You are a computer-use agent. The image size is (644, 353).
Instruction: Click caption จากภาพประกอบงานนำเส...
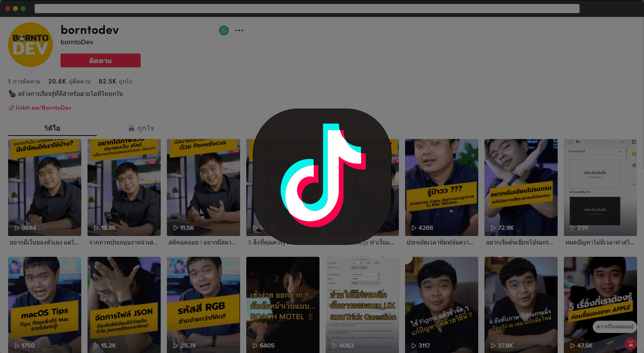pos(123,243)
